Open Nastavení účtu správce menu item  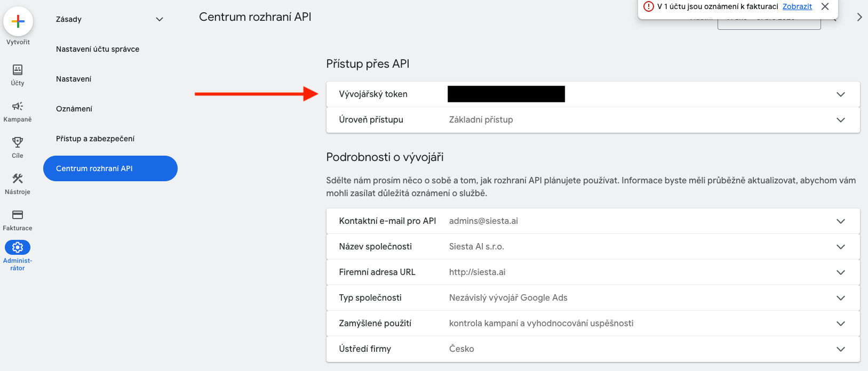click(x=98, y=49)
